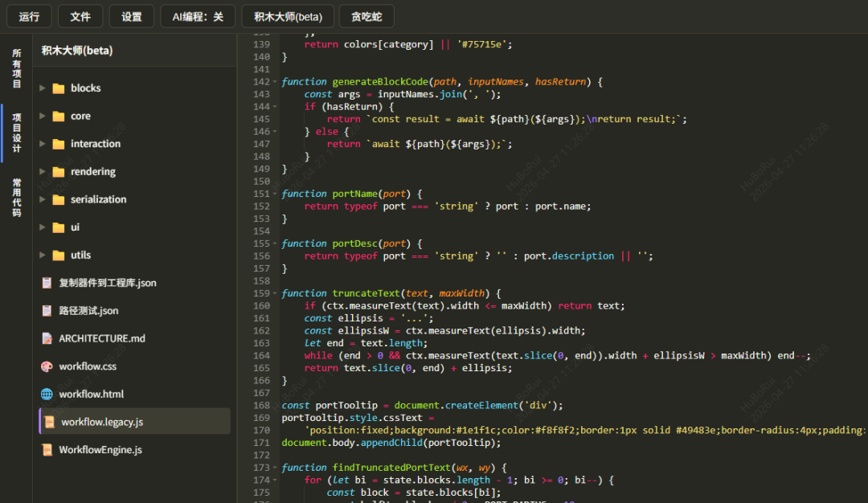Fold the truncateText function at line 159
This screenshot has width=868, height=503.
pos(275,293)
